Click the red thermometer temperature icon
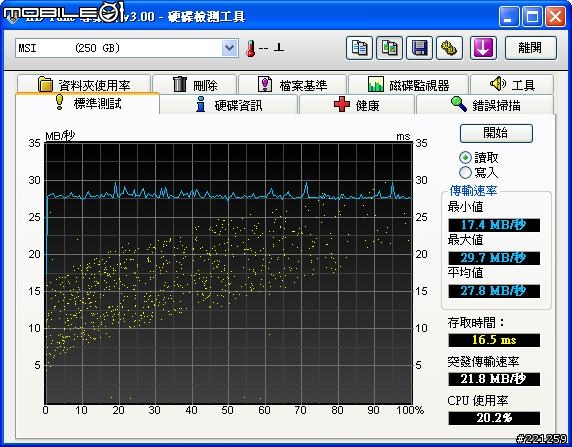Image resolution: width=572 pixels, height=447 pixels. click(x=250, y=49)
